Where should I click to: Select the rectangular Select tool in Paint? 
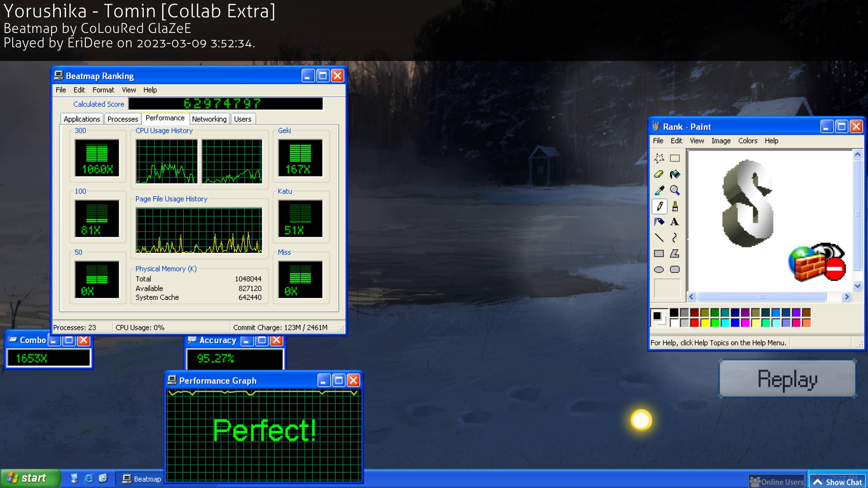coord(675,158)
